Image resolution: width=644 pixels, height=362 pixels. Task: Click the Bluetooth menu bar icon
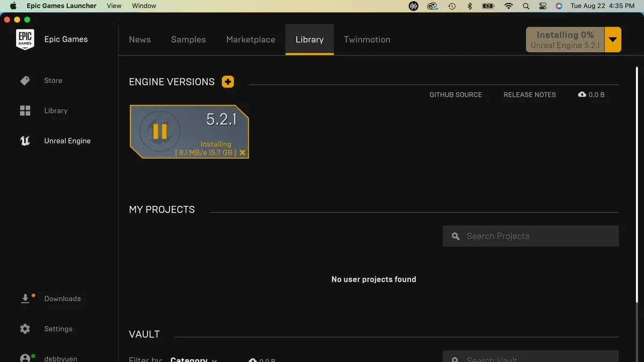pyautogui.click(x=469, y=6)
